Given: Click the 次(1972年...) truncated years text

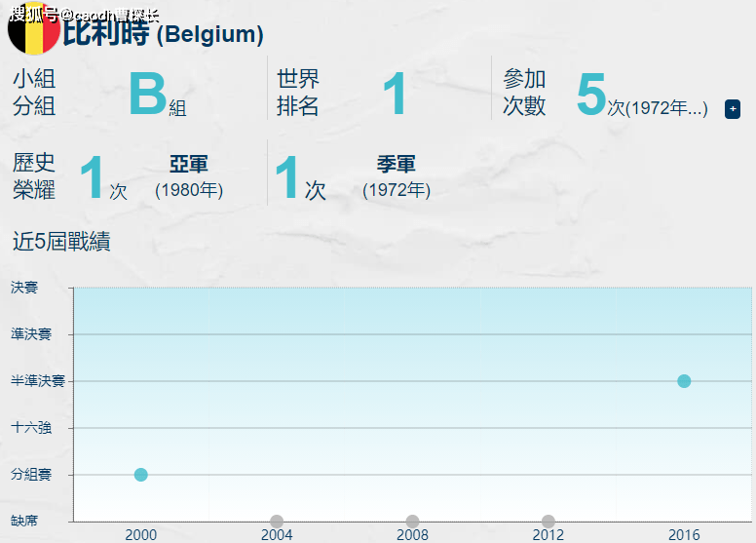Looking at the screenshot, I should [658, 108].
